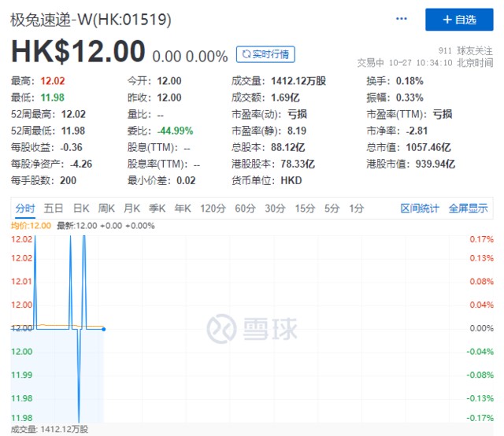
Task: Click the refresh icon in 实时行情
Action: pyautogui.click(x=246, y=54)
